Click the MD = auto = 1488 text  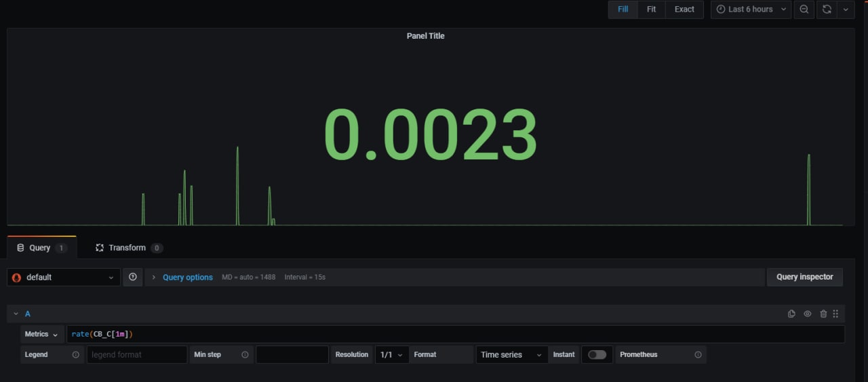pyautogui.click(x=249, y=277)
